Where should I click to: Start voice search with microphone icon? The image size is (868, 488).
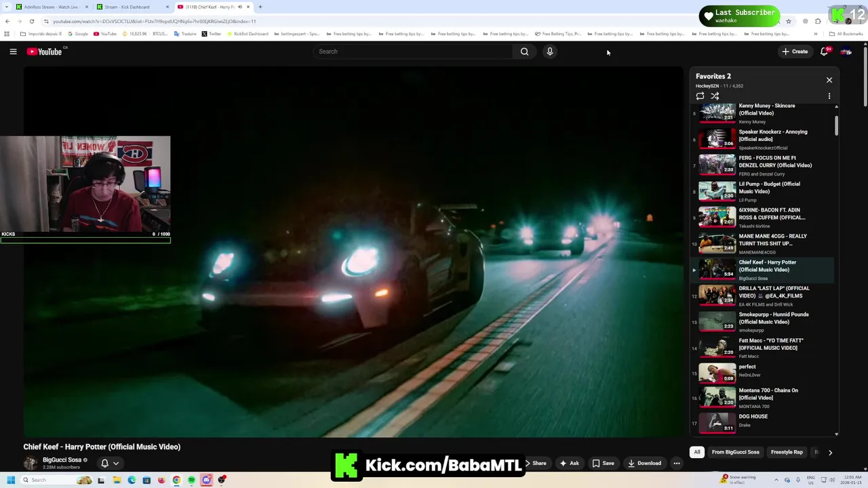(x=550, y=52)
